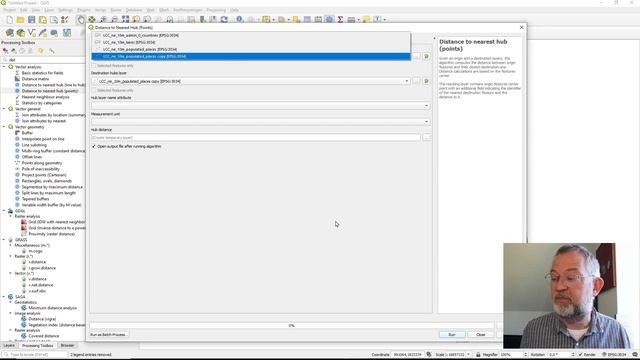Image resolution: width=640 pixels, height=360 pixels.
Task: Click the Processing results yellow icon
Action: click(40, 51)
